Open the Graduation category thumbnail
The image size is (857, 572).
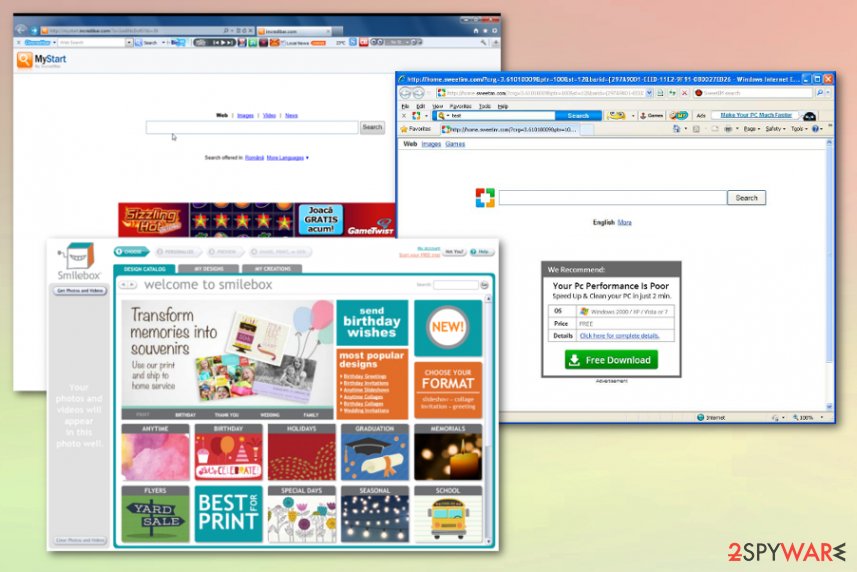[374, 452]
